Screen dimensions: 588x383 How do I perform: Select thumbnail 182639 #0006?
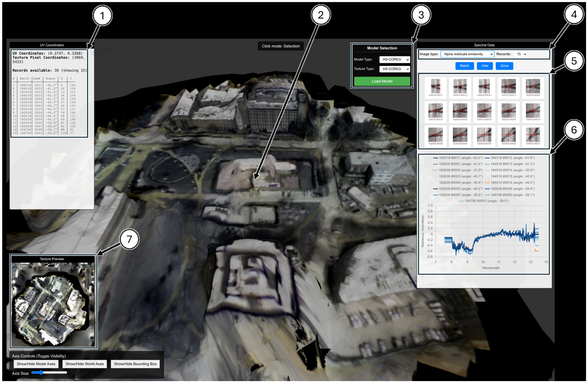pos(460,136)
